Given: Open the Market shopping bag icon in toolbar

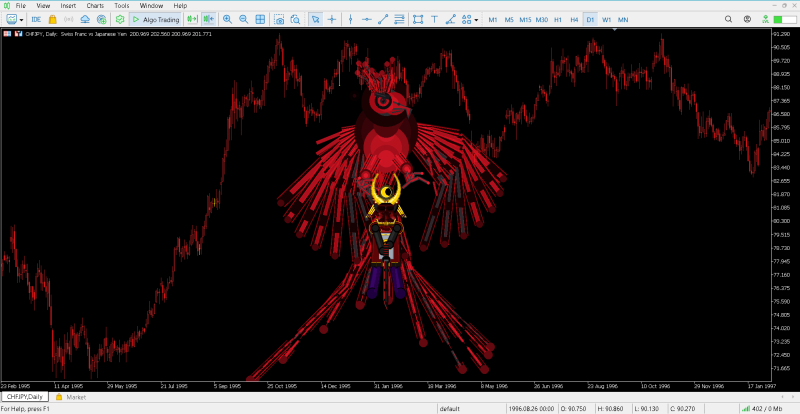Looking at the screenshot, I should coord(53,19).
